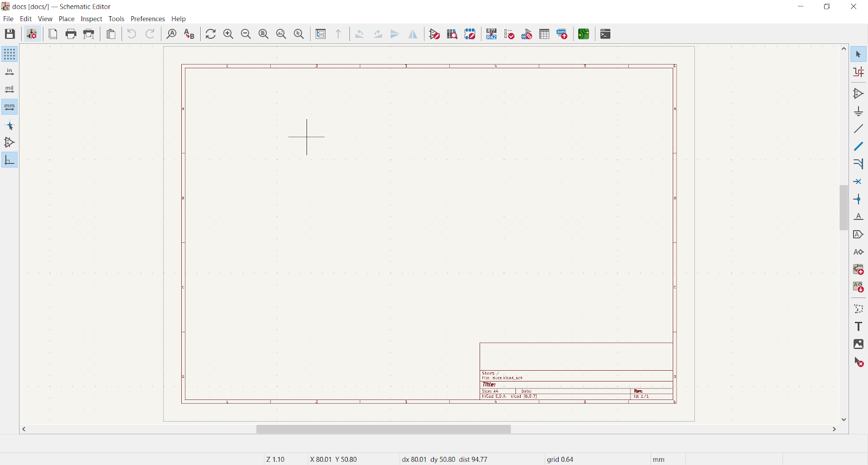Open the Preferences menu
This screenshot has width=868, height=465.
(x=148, y=18)
